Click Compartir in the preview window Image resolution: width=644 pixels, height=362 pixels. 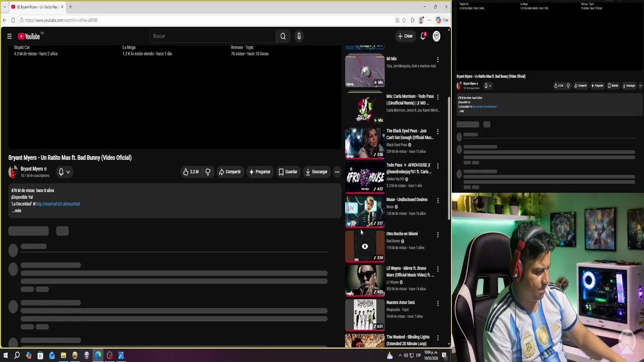coord(581,85)
